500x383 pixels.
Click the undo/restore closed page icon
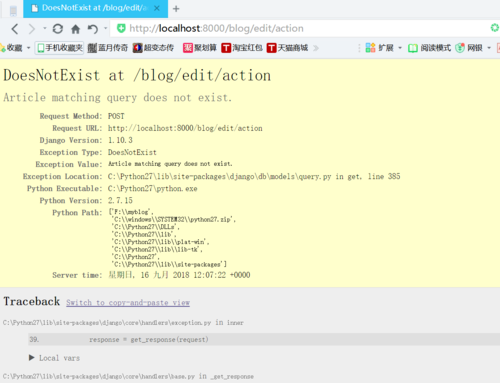coord(93,29)
